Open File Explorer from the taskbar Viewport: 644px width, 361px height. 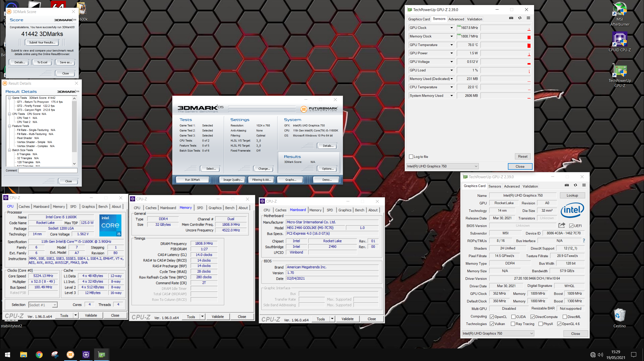point(23,355)
